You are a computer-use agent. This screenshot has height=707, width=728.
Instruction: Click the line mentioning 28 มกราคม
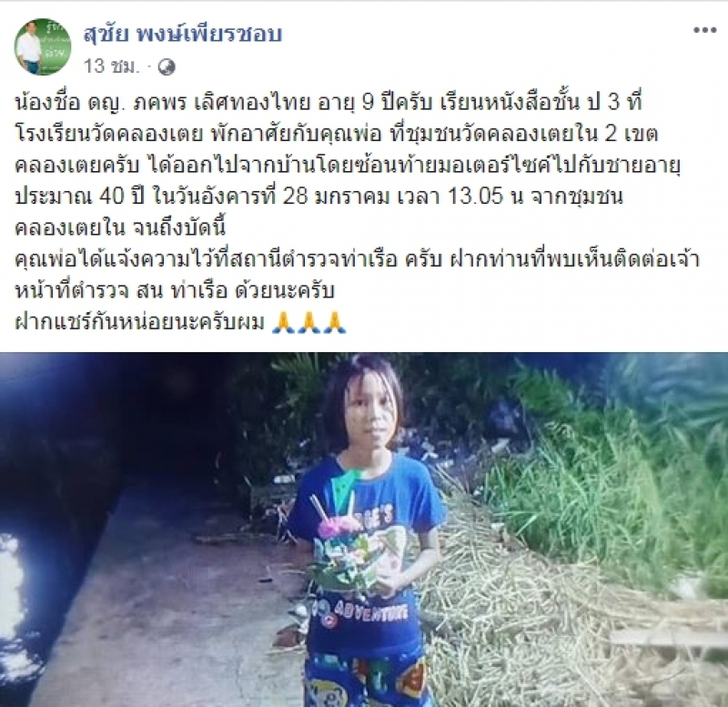(319, 197)
